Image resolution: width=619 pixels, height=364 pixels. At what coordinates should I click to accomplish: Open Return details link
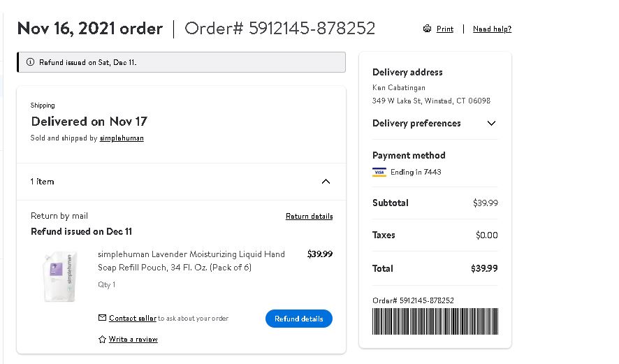coord(309,216)
